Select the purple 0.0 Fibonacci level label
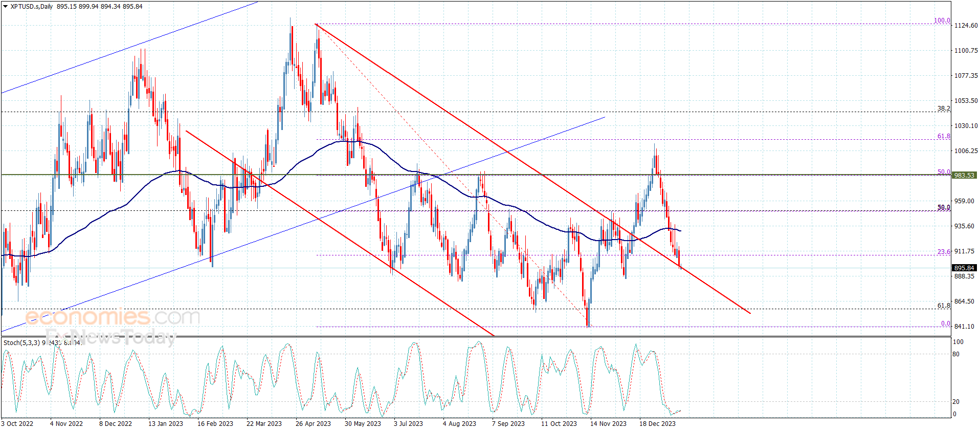The height and width of the screenshot is (430, 980). [x=946, y=324]
